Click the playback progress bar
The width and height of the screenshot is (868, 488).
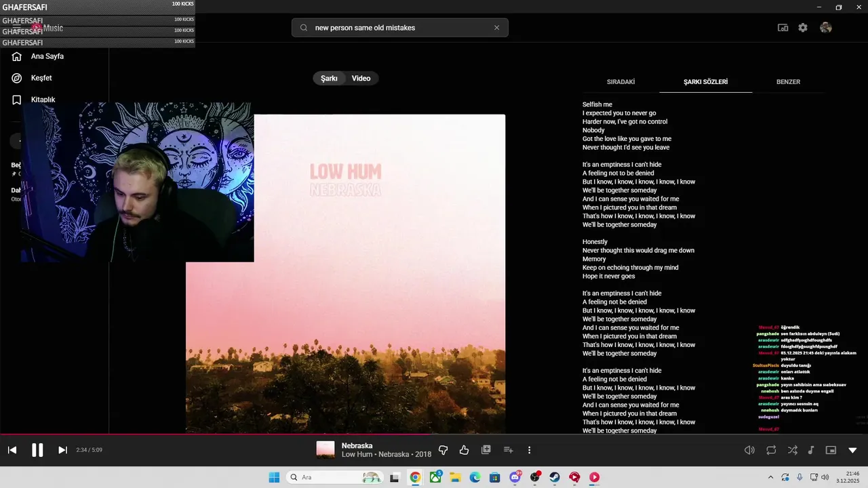[434, 434]
